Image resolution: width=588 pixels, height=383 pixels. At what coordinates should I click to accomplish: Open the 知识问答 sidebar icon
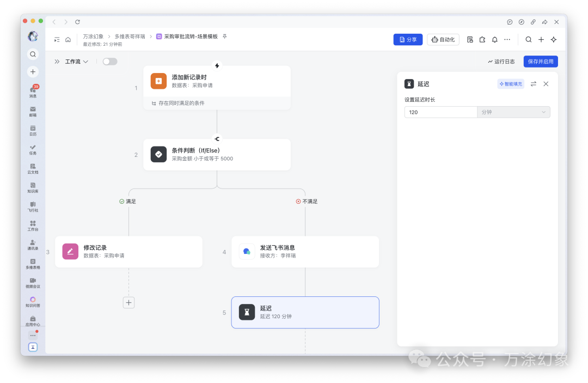33,302
